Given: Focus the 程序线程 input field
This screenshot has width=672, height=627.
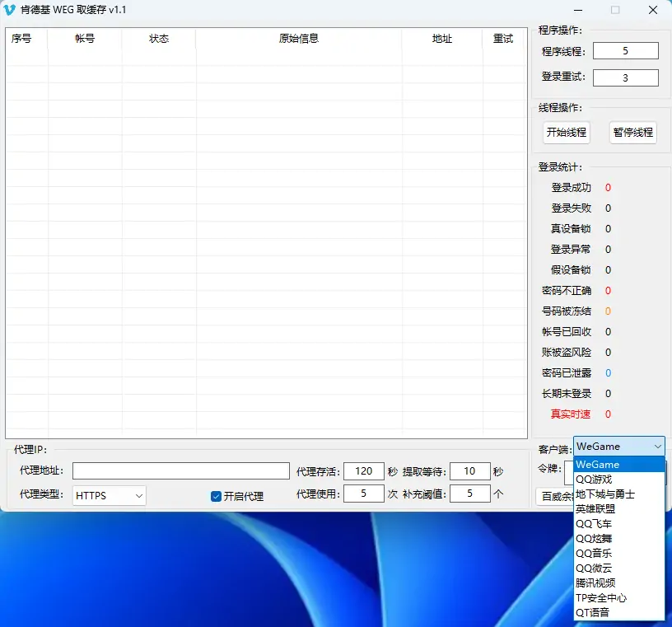Looking at the screenshot, I should [626, 51].
